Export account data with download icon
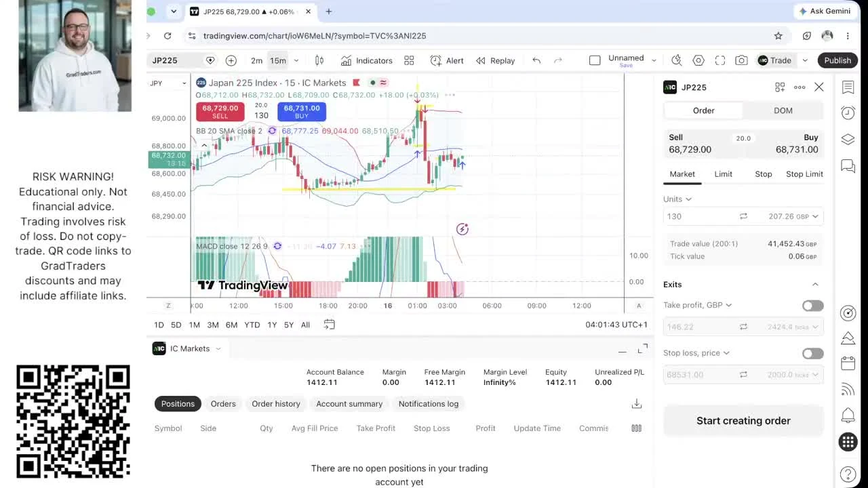This screenshot has width=868, height=488. tap(637, 404)
